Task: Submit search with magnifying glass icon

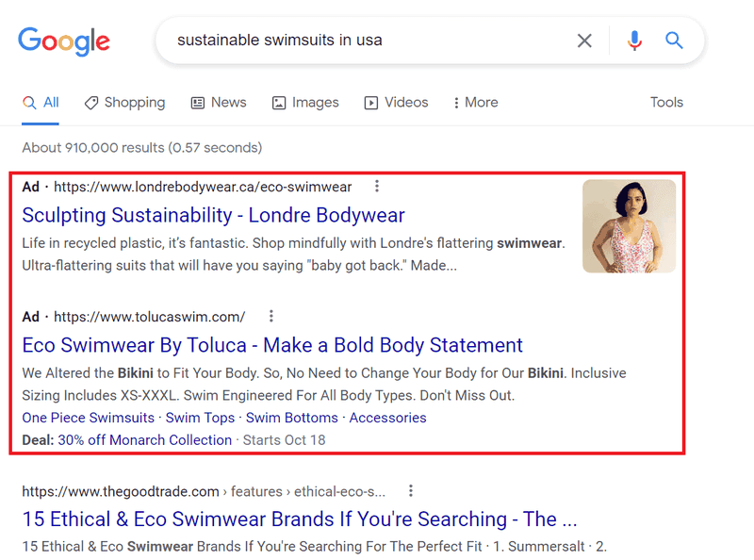Action: (674, 41)
